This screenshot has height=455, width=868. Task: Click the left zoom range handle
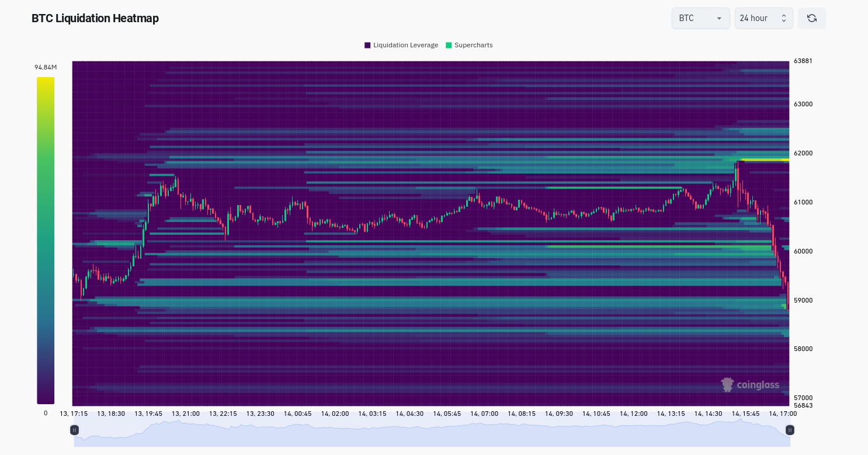tap(74, 430)
